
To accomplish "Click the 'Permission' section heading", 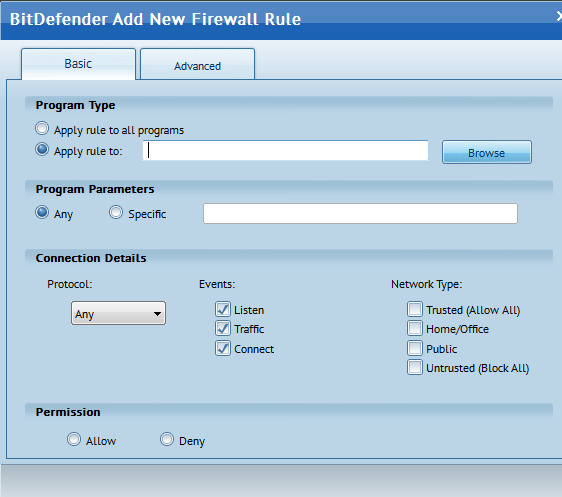I will click(68, 412).
